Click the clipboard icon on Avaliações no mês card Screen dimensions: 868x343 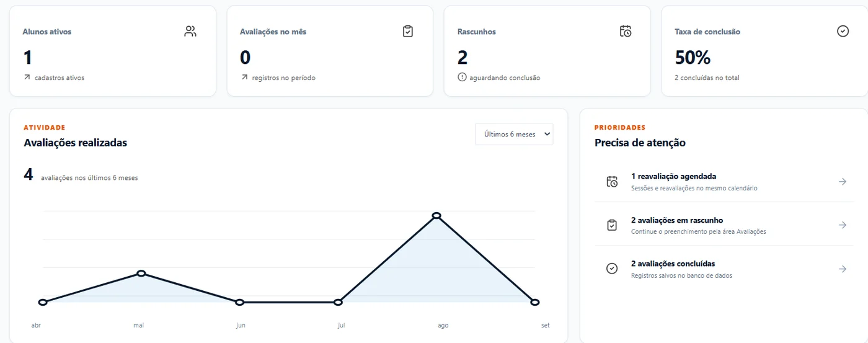point(408,32)
